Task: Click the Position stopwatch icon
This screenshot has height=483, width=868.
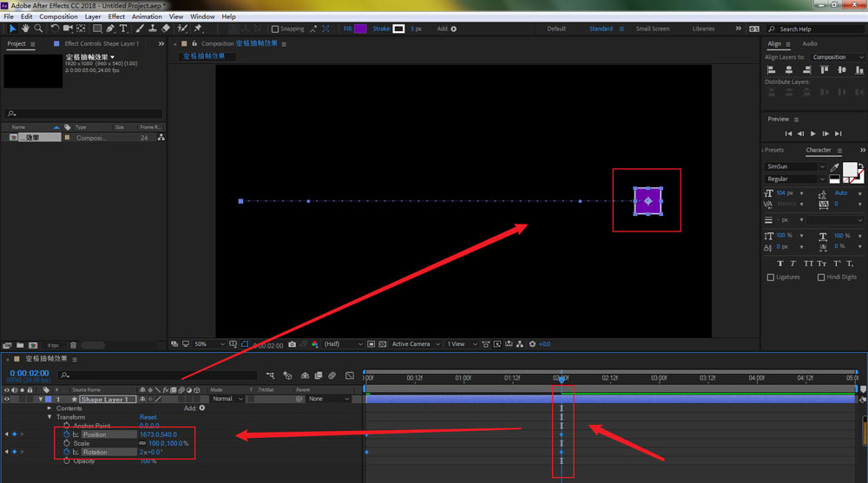Action: click(x=67, y=434)
